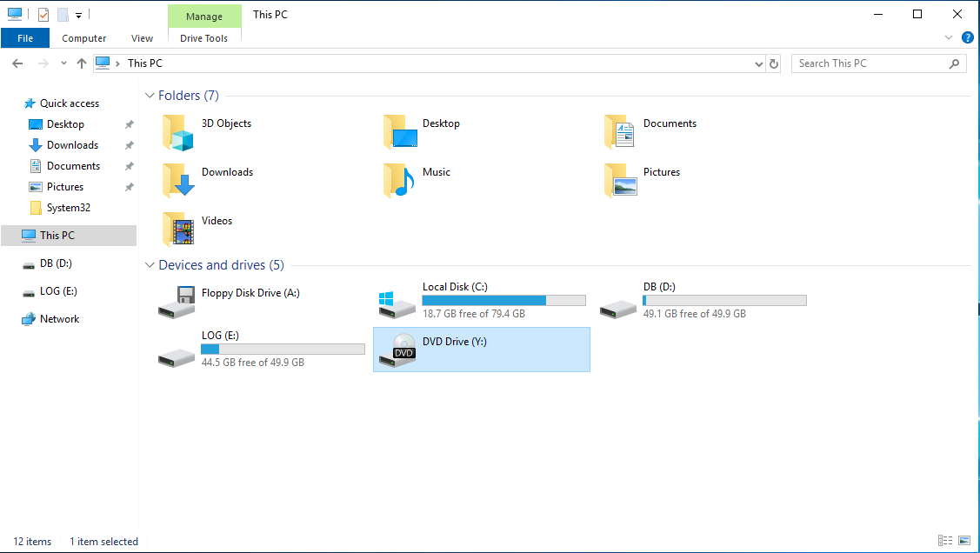Select This PC in navigation pane

click(x=69, y=236)
